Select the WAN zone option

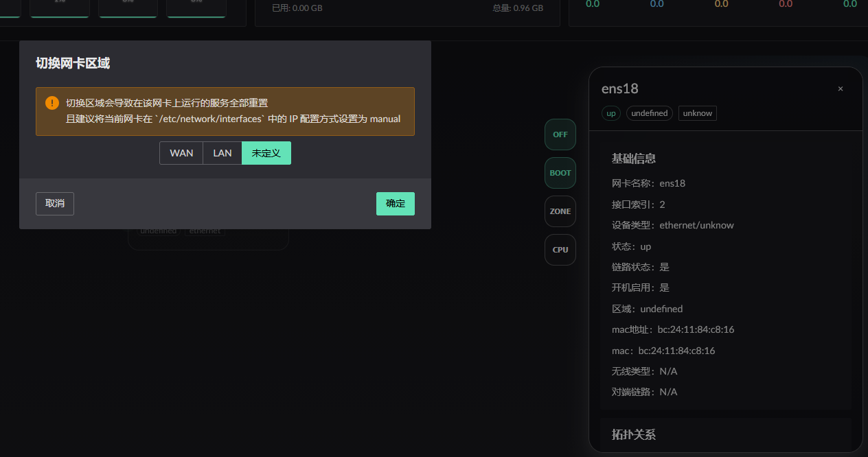pos(181,153)
